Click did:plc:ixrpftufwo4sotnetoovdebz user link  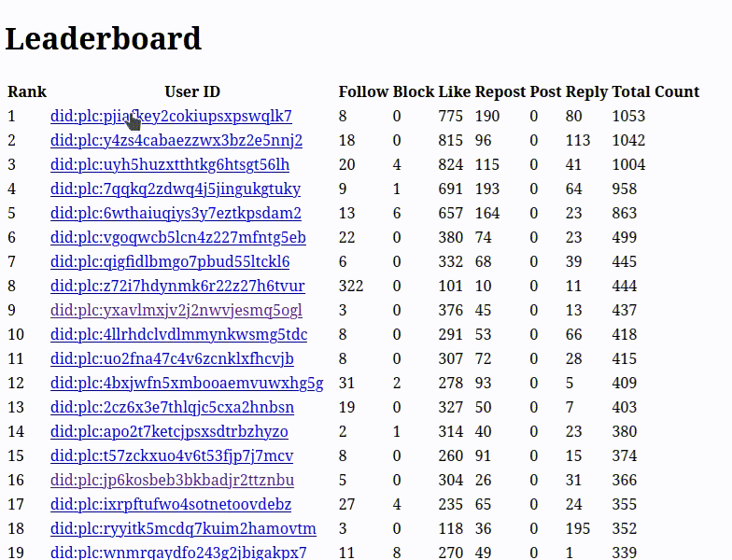171,505
